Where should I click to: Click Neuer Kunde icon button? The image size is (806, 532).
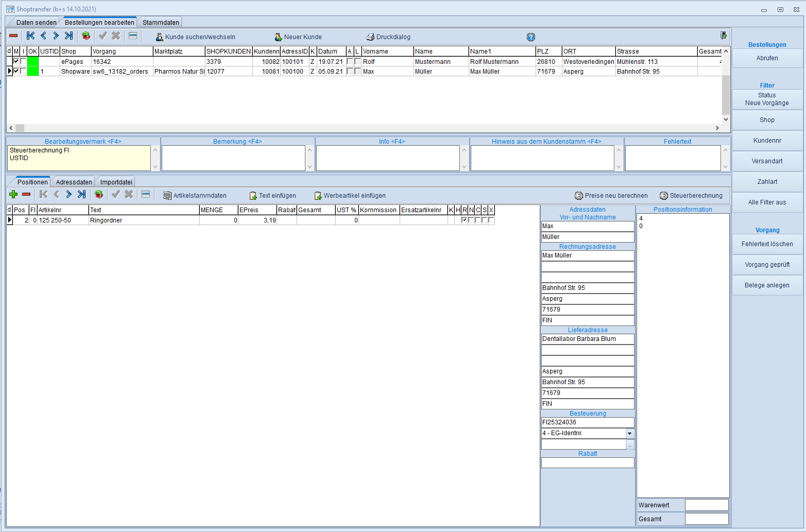click(278, 37)
